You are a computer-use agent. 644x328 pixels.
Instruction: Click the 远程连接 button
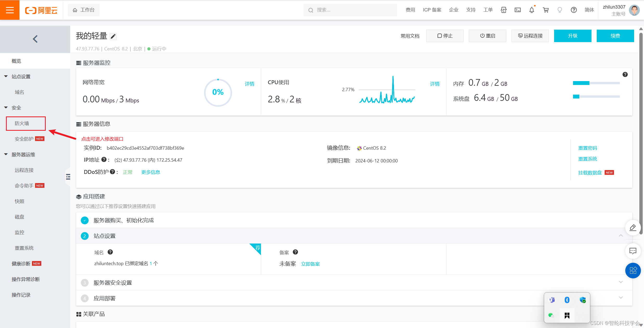click(x=530, y=36)
